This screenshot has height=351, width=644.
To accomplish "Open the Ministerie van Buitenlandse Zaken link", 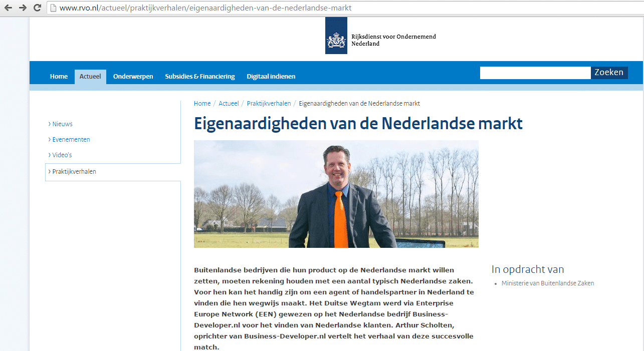I will coord(547,283).
